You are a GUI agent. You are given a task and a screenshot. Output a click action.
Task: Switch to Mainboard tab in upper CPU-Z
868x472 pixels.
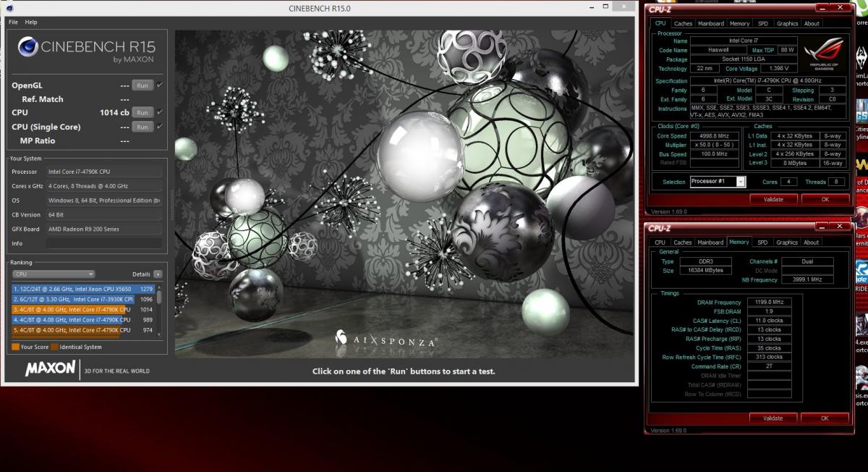(711, 24)
